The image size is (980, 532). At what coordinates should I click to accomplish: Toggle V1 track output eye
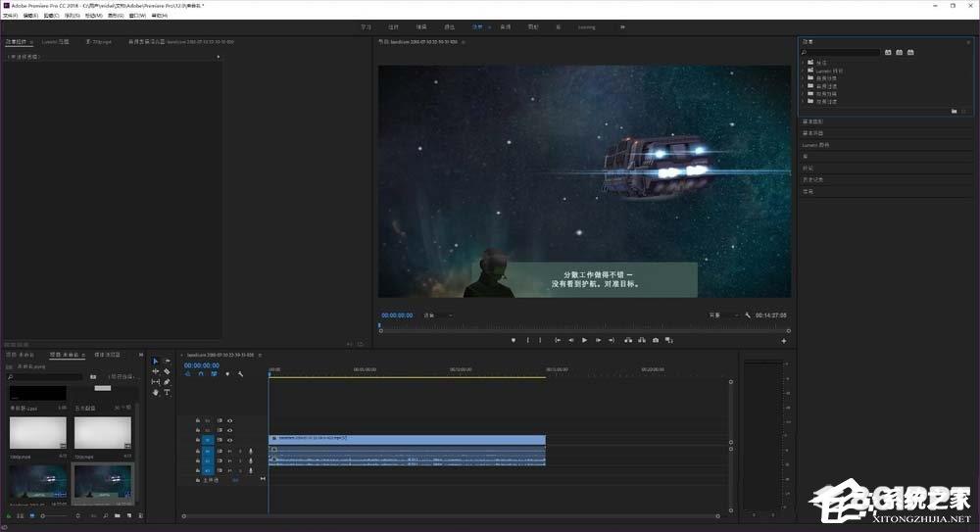(229, 440)
